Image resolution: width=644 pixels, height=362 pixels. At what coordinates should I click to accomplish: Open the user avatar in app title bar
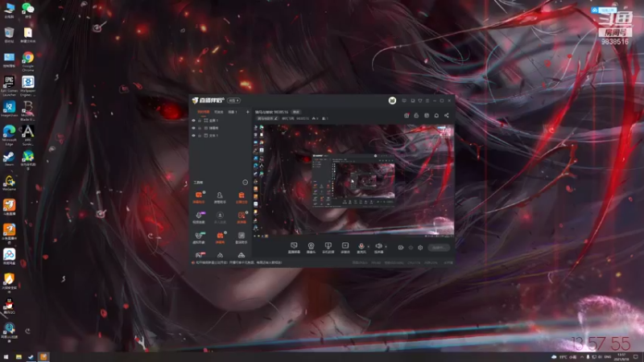[x=392, y=101]
